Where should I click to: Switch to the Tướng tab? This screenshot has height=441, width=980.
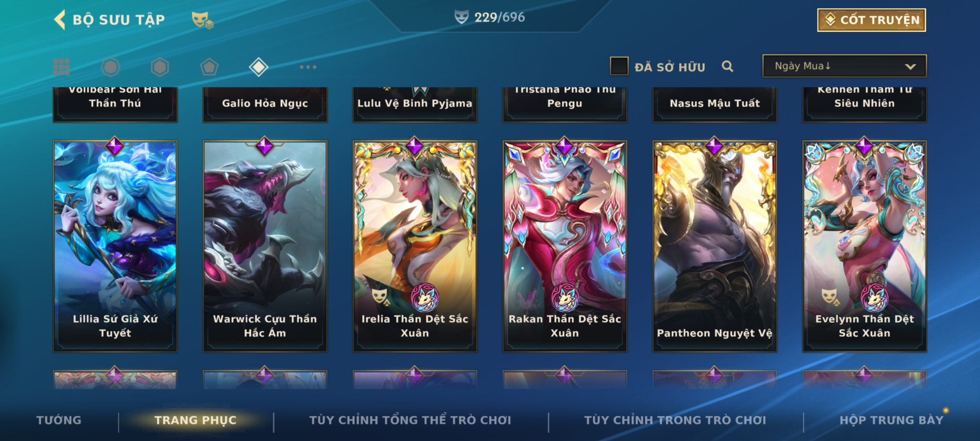pyautogui.click(x=59, y=420)
